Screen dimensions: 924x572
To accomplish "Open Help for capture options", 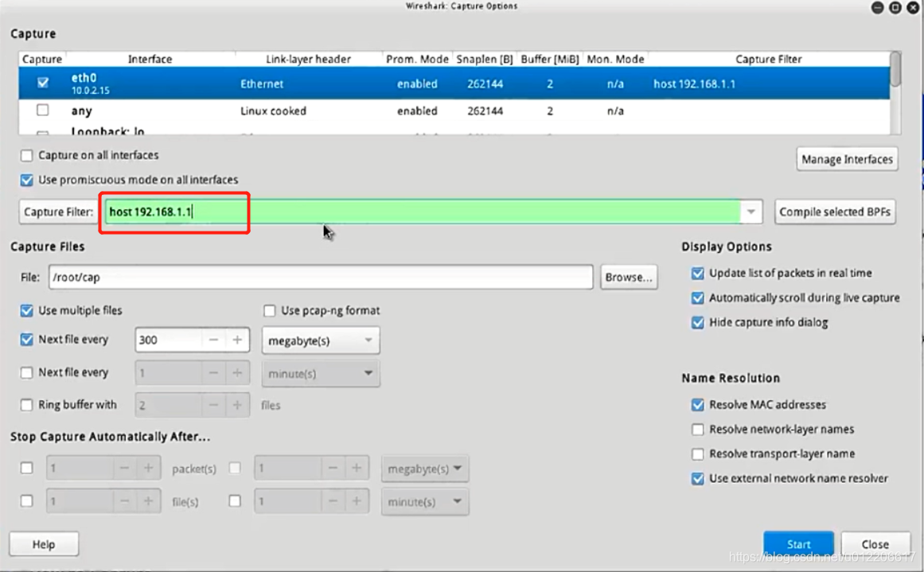I will point(44,544).
